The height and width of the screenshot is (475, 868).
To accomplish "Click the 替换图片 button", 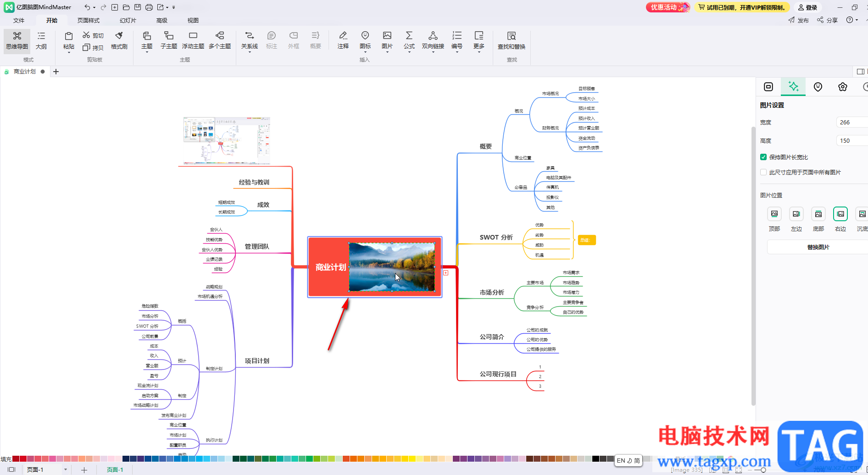I will [818, 247].
